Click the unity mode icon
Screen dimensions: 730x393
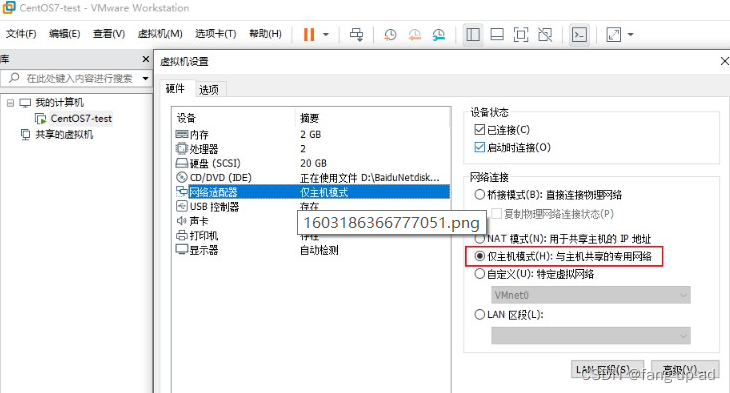(545, 34)
